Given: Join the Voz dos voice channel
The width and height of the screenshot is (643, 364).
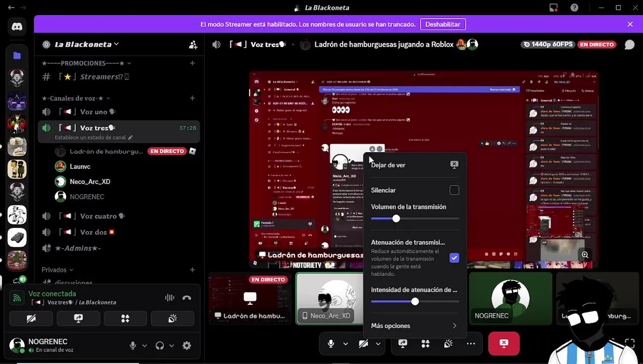Looking at the screenshot, I should click(x=119, y=232).
